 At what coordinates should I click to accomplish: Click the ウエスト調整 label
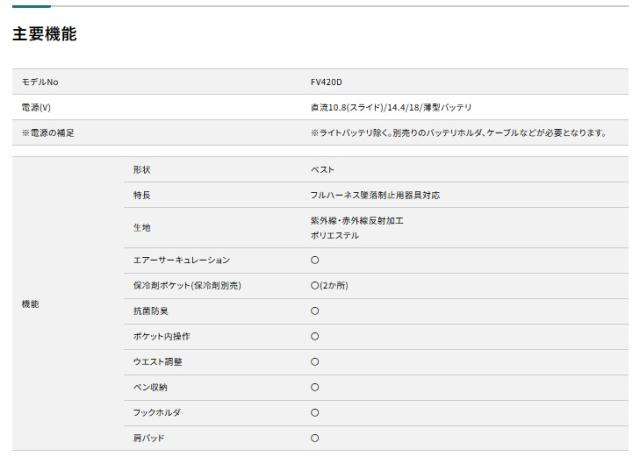tap(158, 362)
